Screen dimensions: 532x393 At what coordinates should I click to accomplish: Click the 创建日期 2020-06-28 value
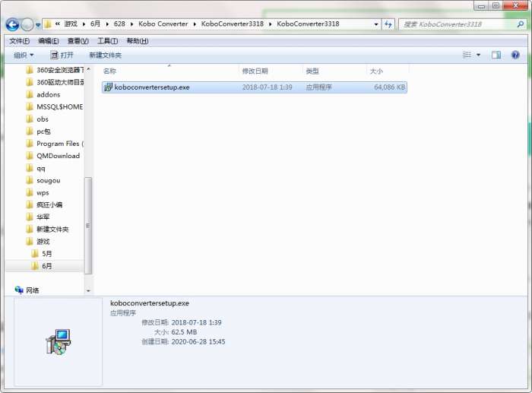click(198, 342)
